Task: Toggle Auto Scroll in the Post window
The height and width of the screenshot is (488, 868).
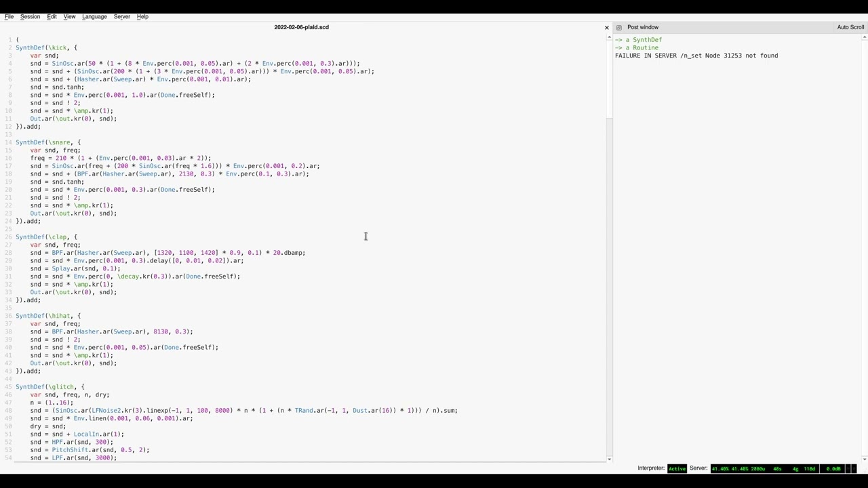Action: [850, 27]
